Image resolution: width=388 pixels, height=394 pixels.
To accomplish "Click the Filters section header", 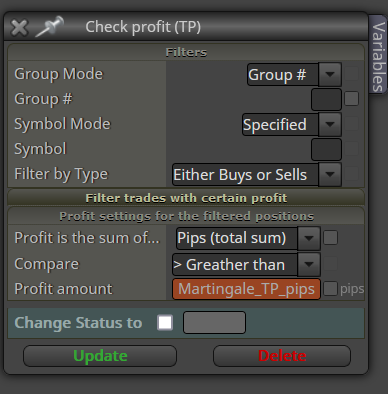I will (x=186, y=52).
